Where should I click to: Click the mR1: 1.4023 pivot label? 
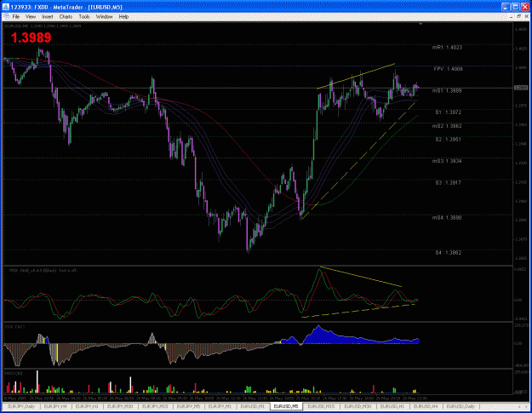[447, 48]
